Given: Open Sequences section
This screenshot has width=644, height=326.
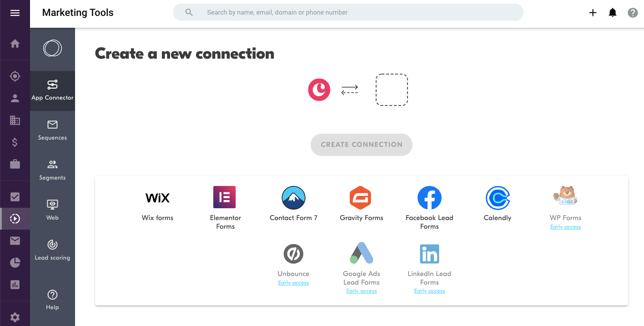Looking at the screenshot, I should [x=52, y=130].
